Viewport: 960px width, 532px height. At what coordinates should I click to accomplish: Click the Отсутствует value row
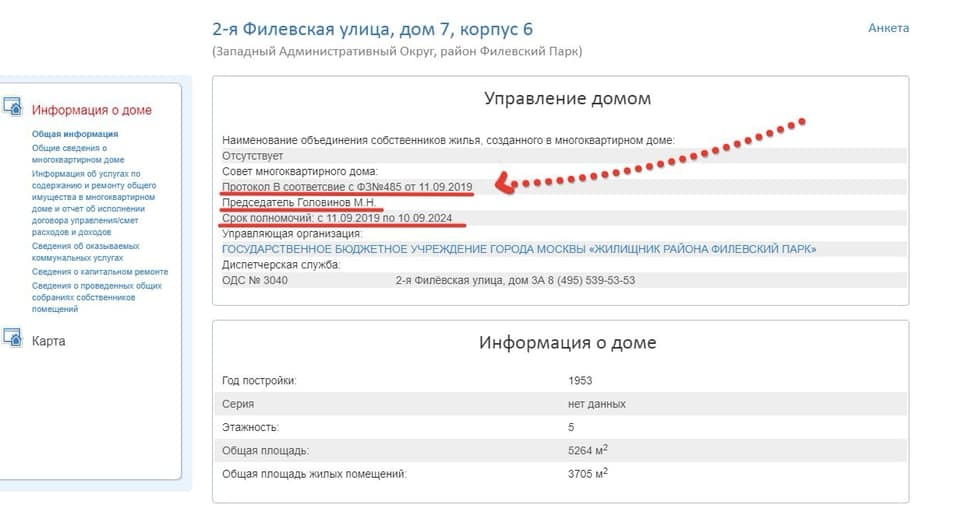tap(564, 155)
